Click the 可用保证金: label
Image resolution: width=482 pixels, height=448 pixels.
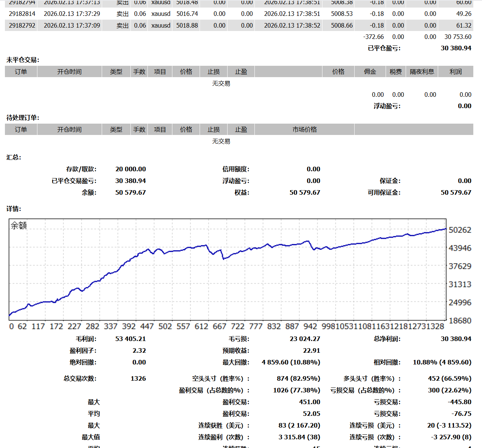pyautogui.click(x=384, y=192)
